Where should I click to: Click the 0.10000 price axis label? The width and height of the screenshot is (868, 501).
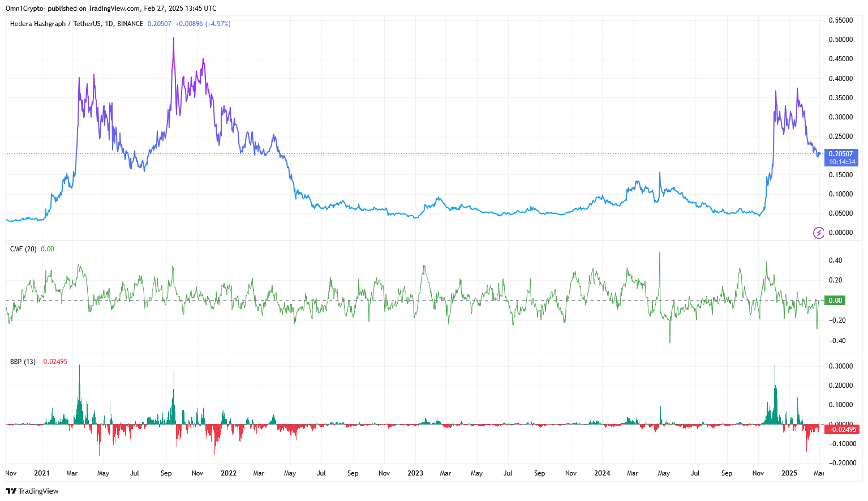click(841, 194)
